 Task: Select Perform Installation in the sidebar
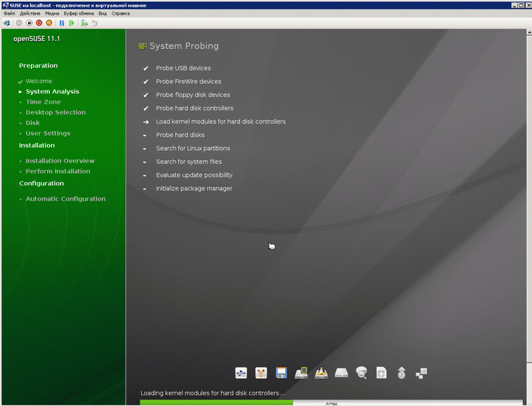coord(58,171)
